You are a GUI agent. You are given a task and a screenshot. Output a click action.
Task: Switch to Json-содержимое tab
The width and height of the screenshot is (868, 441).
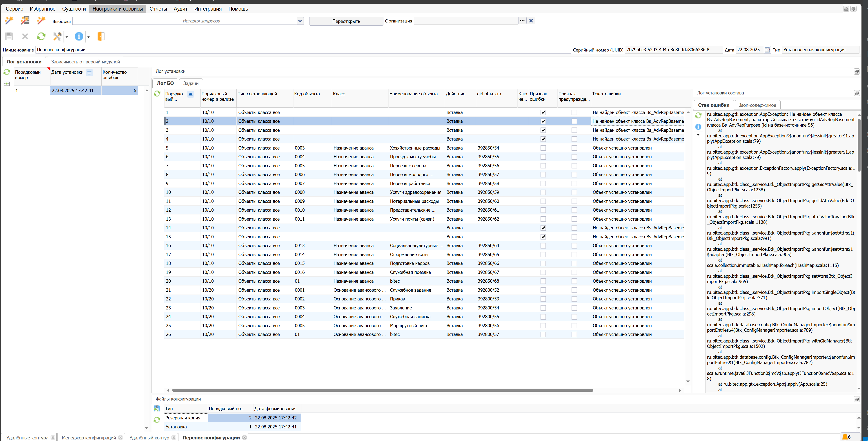click(x=757, y=105)
